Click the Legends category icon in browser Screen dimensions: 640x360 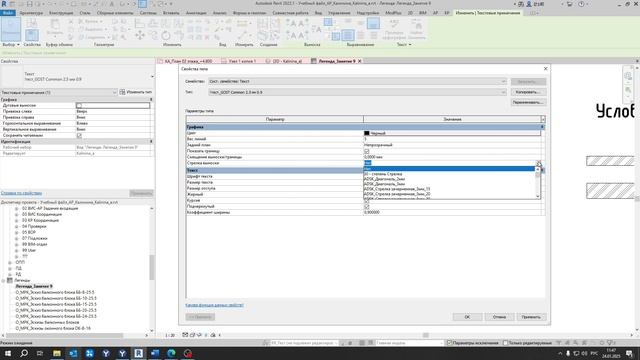click(10, 280)
